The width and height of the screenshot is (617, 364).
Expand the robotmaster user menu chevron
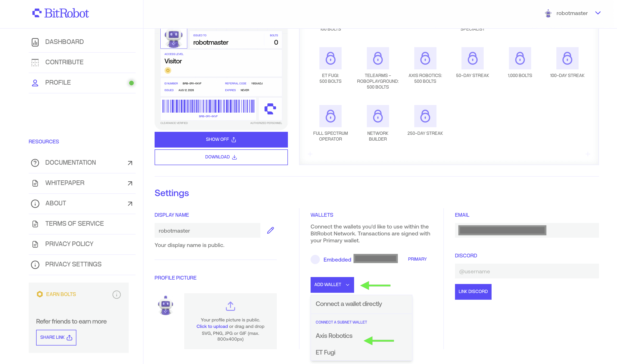point(598,13)
